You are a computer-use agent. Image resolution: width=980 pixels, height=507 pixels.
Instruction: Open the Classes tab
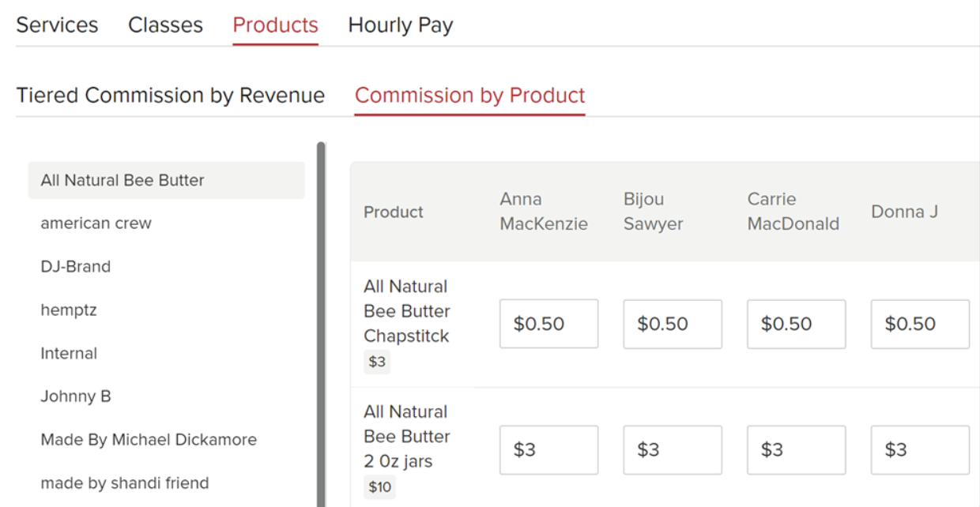(x=165, y=25)
